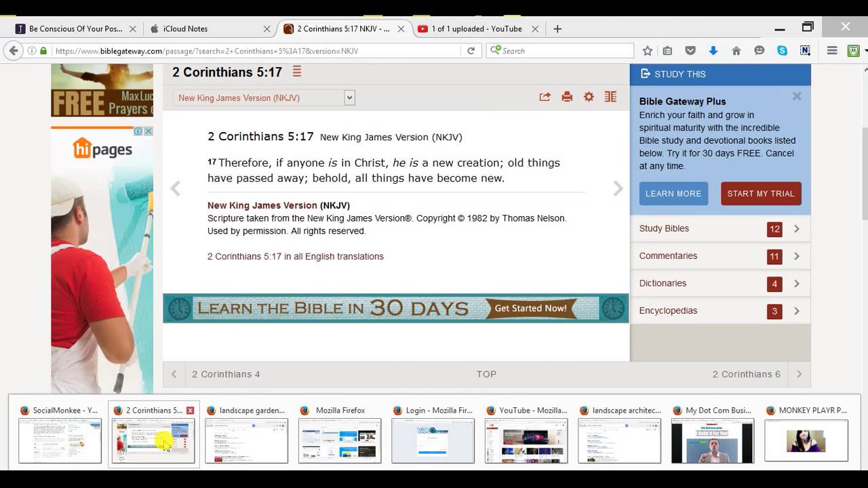Switch to Be Conscious Of Your Pos... tab
Image resolution: width=868 pixels, height=488 pixels.
point(76,28)
